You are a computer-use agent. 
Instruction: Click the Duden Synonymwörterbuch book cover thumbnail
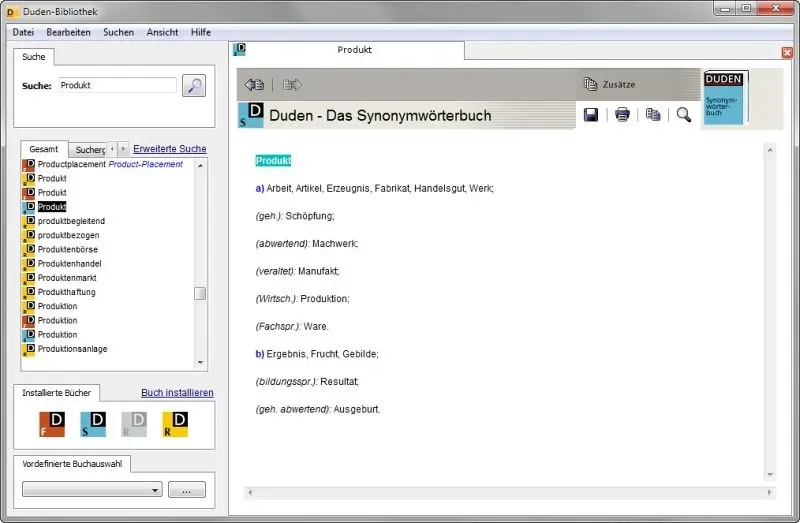pyautogui.click(x=726, y=98)
